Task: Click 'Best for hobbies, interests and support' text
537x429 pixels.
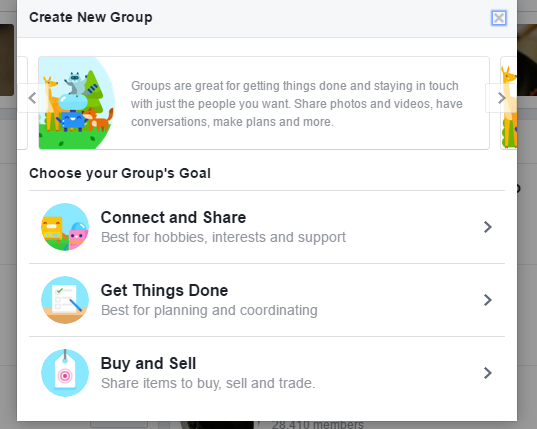Action: (x=223, y=237)
